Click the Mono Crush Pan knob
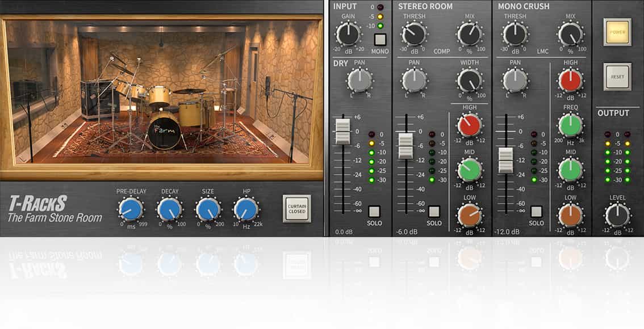644x329 pixels. click(x=515, y=81)
